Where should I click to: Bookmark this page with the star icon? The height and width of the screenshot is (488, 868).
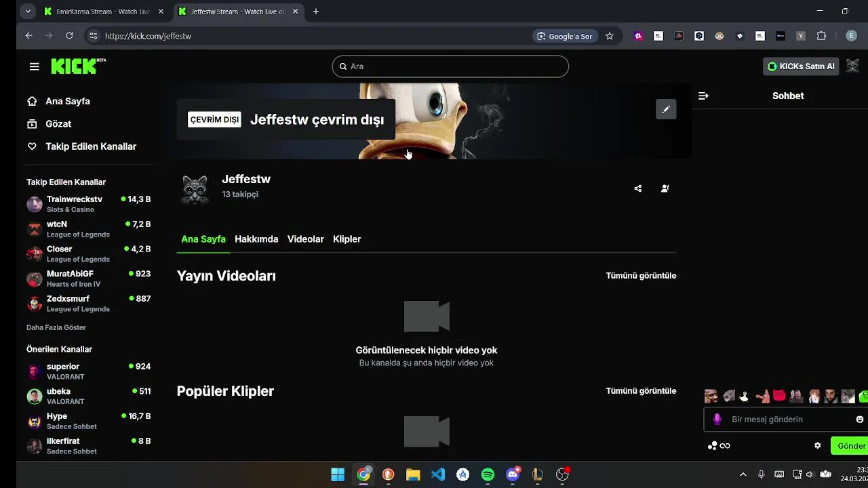tap(610, 36)
